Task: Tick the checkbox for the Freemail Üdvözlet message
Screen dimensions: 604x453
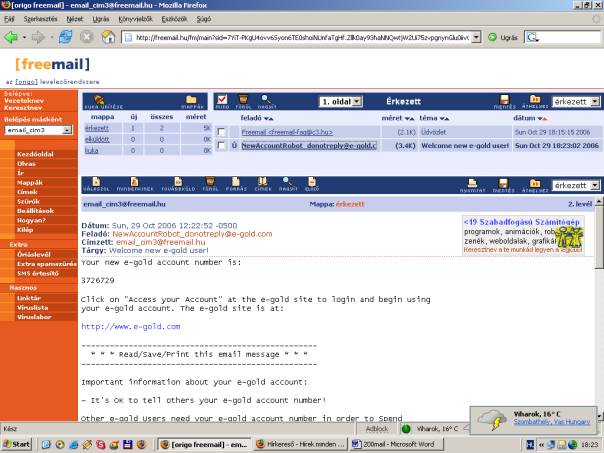Action: 221,131
